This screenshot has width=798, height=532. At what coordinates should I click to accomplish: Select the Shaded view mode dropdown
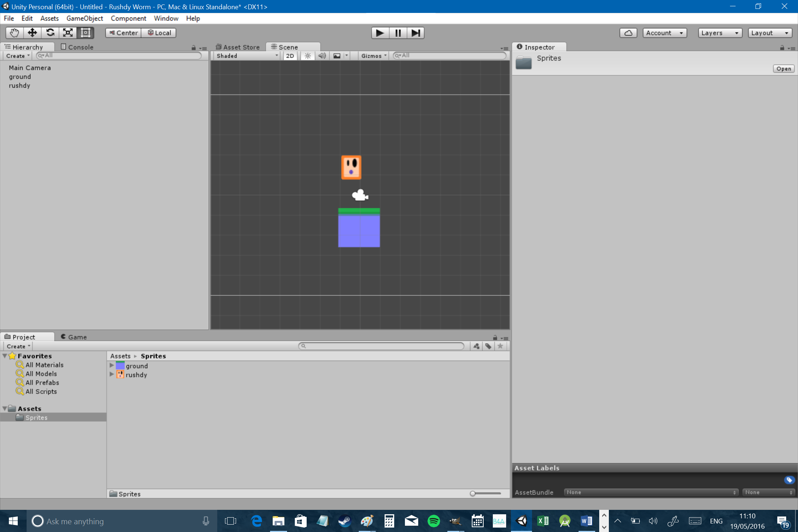[245, 55]
